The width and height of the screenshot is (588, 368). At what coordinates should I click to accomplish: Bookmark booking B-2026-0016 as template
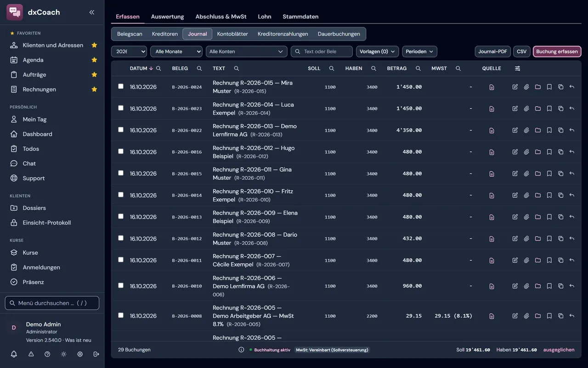[x=549, y=152]
